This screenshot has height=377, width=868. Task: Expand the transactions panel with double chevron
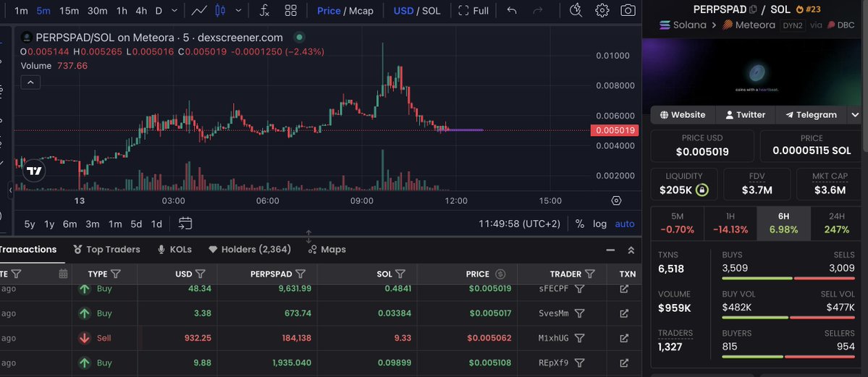click(x=631, y=250)
